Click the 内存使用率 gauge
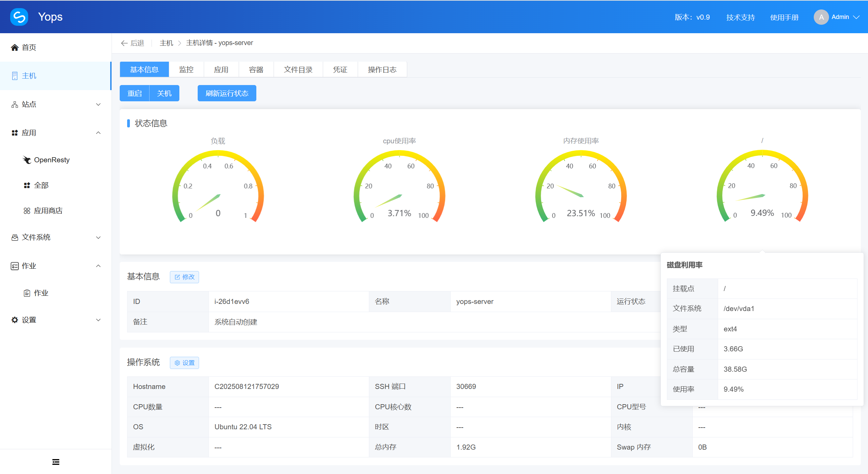This screenshot has width=868, height=474. click(581, 186)
